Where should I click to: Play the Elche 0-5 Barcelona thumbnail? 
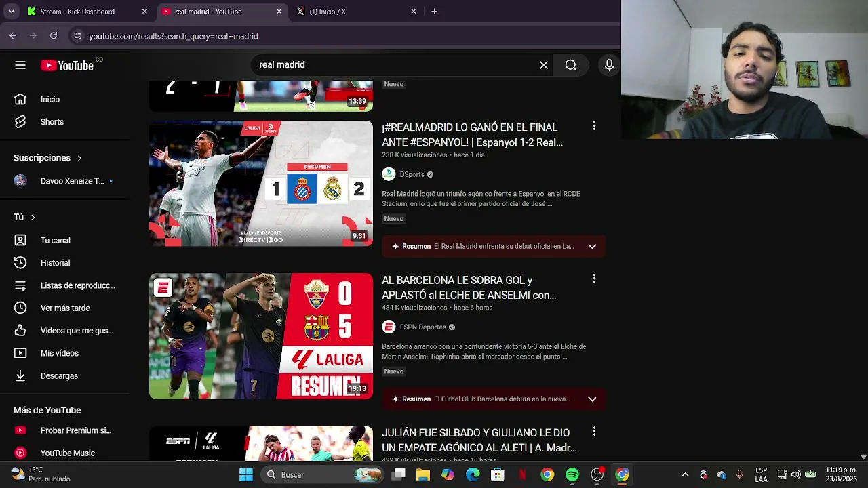[261, 336]
